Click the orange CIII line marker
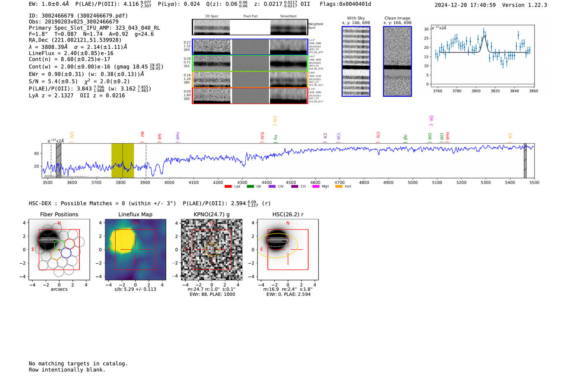 pos(275,120)
